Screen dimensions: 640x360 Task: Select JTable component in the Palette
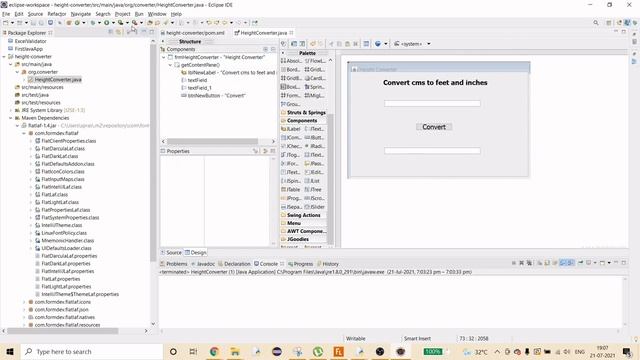(x=291, y=189)
